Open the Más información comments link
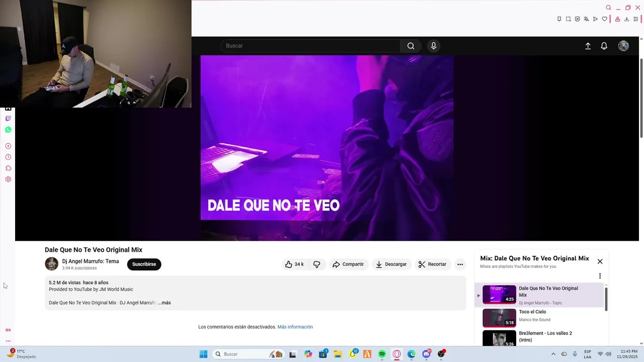 coord(295,327)
